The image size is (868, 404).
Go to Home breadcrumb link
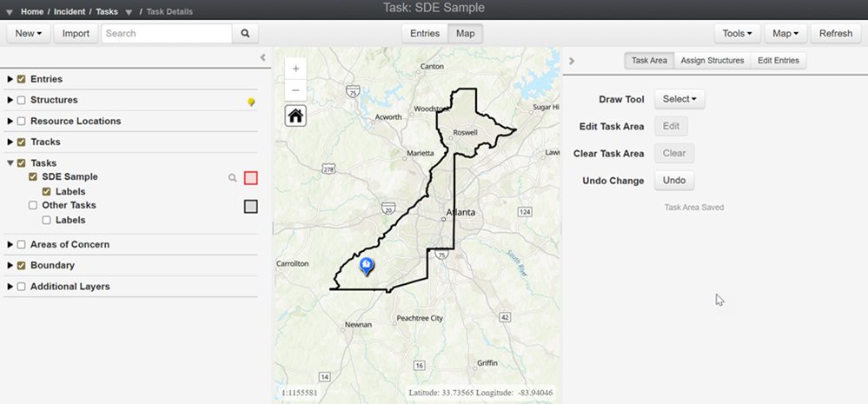click(x=32, y=11)
